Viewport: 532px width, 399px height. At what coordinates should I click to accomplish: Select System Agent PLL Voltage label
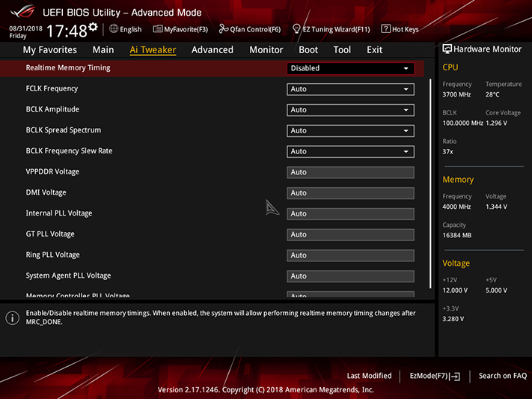pos(69,275)
